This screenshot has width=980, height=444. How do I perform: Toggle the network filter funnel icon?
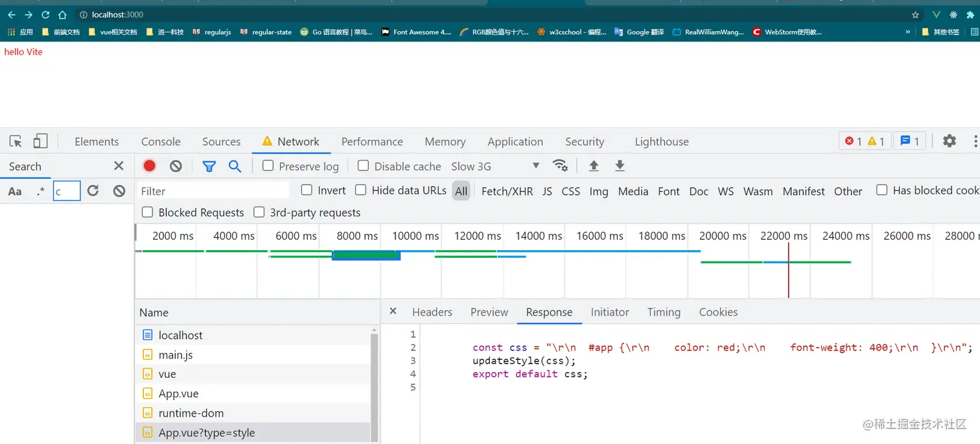209,166
